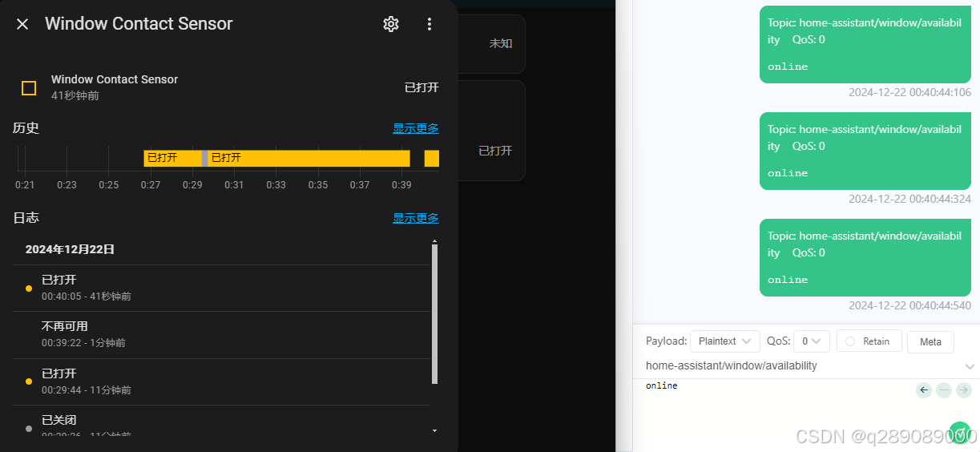Click the 已打开 card in background dashboard
Image resolution: width=980 pixels, height=452 pixels.
click(x=492, y=131)
